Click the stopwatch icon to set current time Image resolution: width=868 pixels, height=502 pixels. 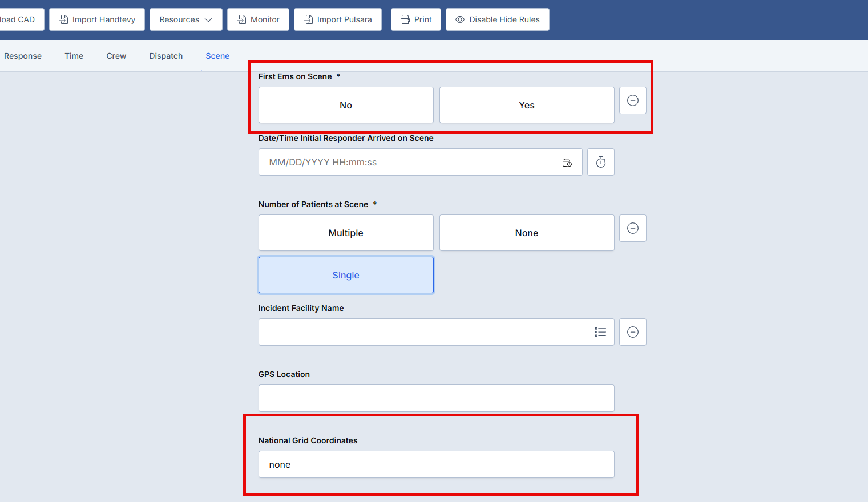600,163
